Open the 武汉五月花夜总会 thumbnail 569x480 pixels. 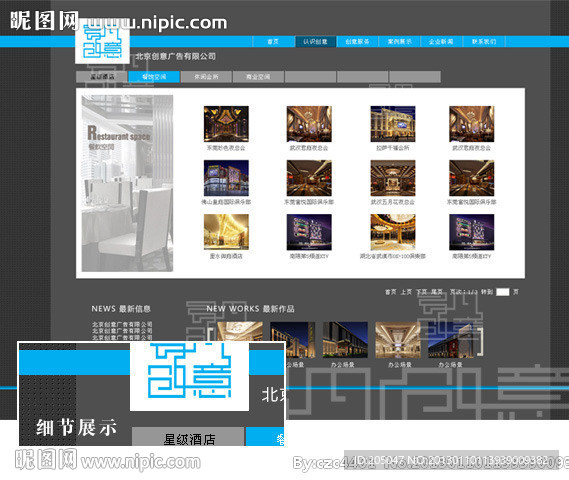[x=393, y=178]
